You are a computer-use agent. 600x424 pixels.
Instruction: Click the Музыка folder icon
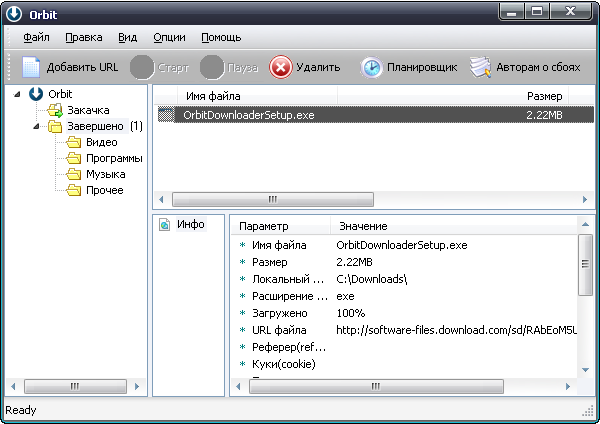(x=73, y=174)
